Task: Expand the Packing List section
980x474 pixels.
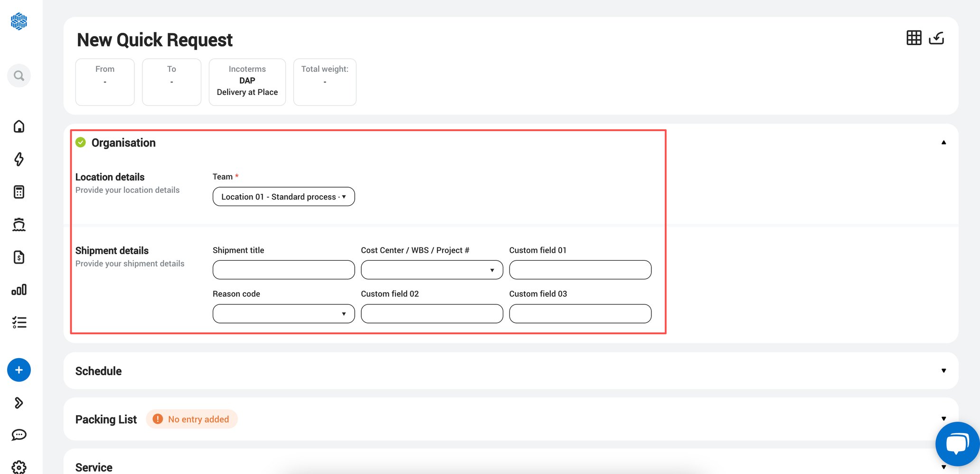Action: [x=944, y=418]
